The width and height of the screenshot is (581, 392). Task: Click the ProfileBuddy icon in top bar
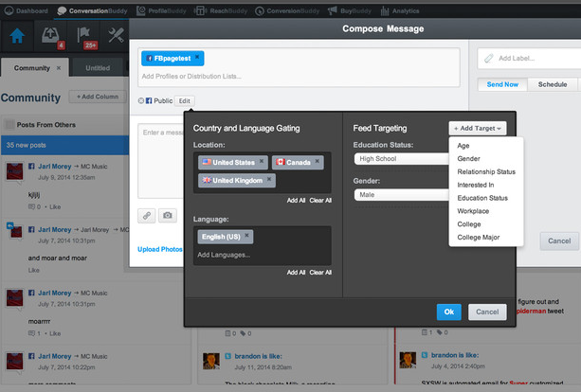click(141, 10)
